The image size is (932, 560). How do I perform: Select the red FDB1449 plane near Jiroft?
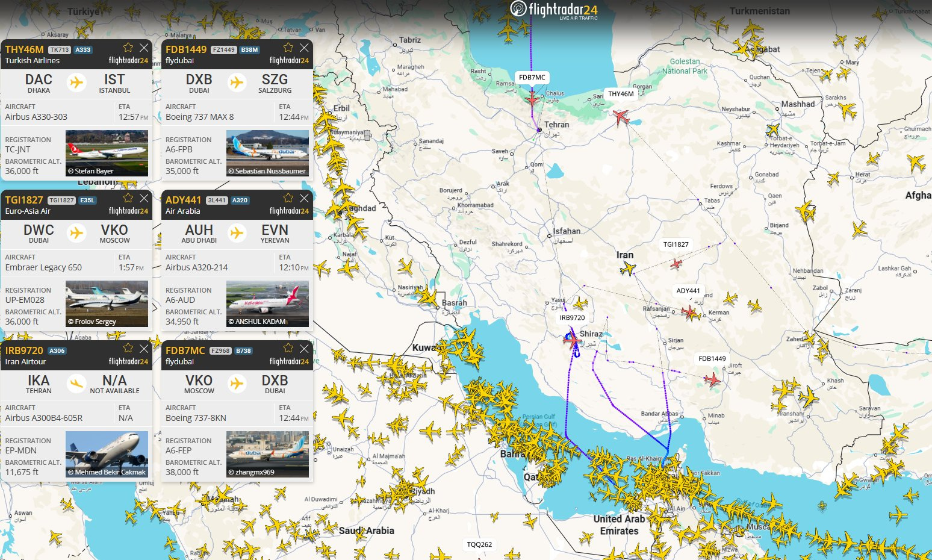(712, 379)
